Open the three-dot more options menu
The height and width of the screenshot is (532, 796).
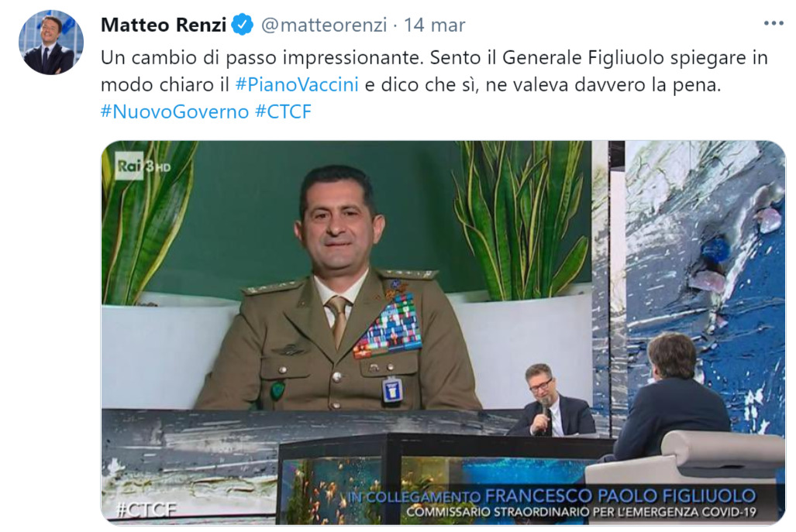pyautogui.click(x=774, y=23)
